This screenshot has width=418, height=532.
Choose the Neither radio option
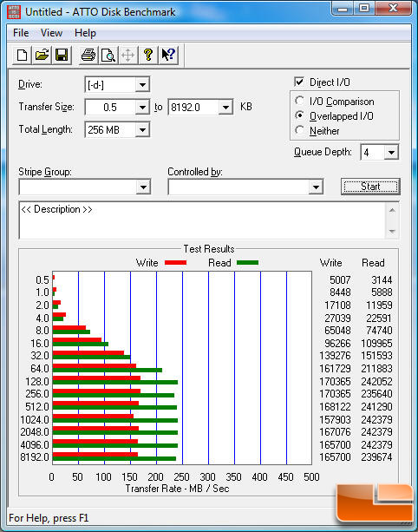(299, 130)
